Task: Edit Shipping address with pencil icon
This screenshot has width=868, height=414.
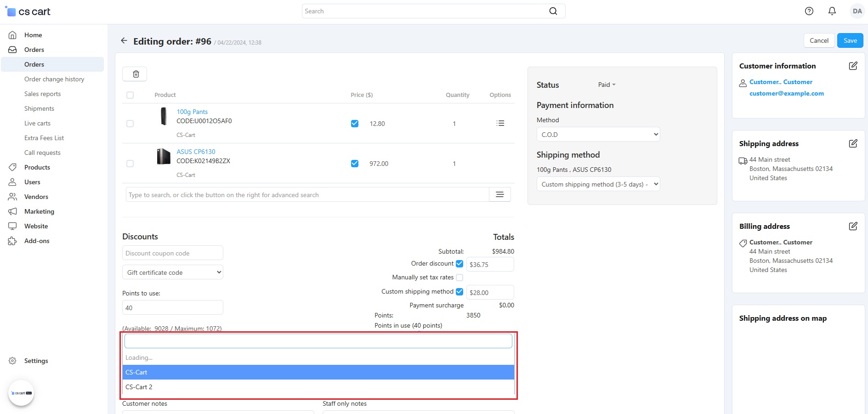Action: (x=853, y=143)
